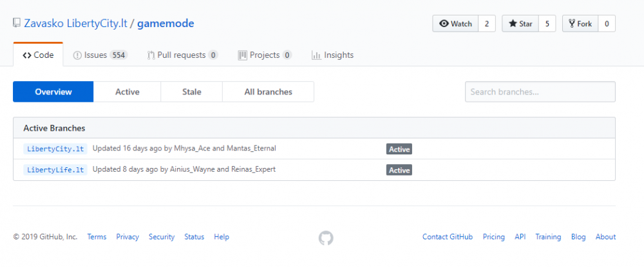644x267 pixels.
Task: Open the Help footer link
Action: pyautogui.click(x=222, y=237)
